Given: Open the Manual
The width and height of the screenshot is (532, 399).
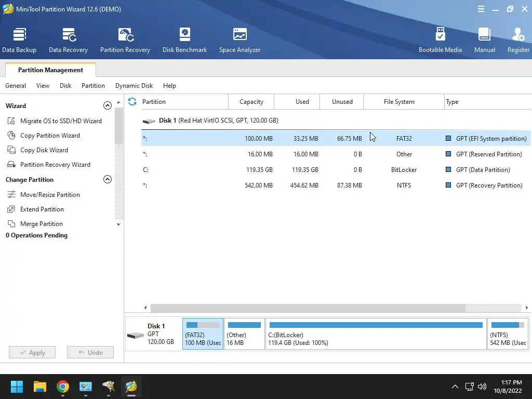Looking at the screenshot, I should (485, 41).
